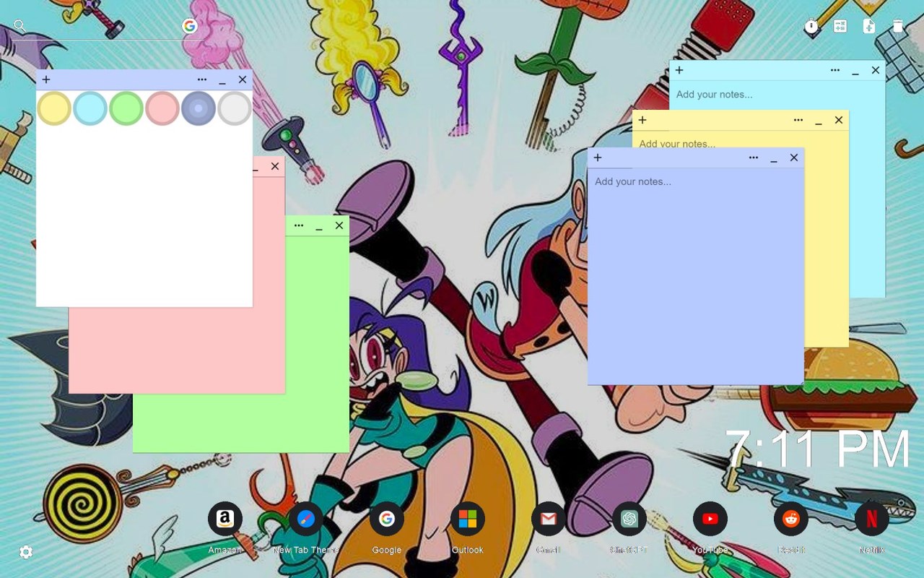Open the YouTube shortcut
This screenshot has height=578, width=924.
point(710,519)
